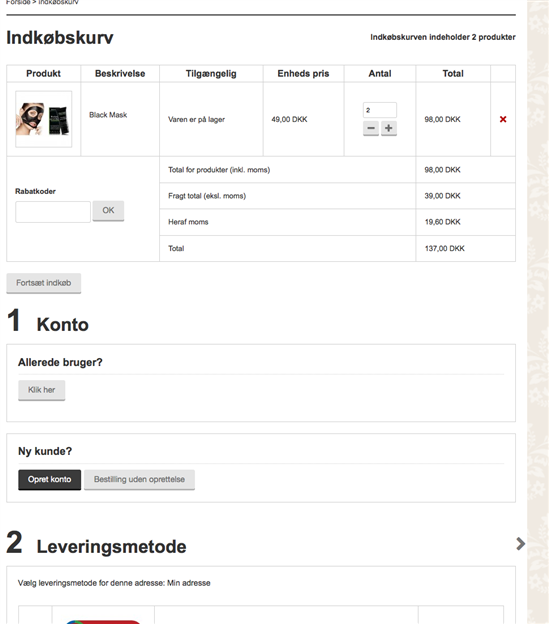Select the Ny kunde? heading
The width and height of the screenshot is (549, 624).
[45, 451]
